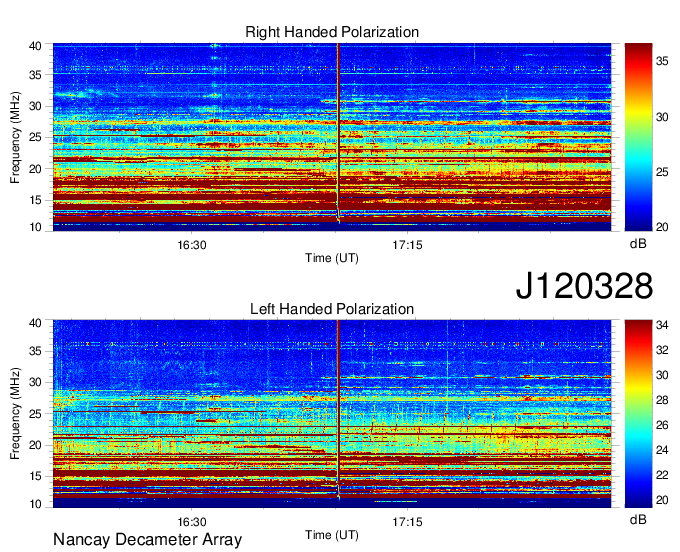Click the vertical burst line in Left Handed spectrogram
Viewport: 680px width, 552px height.
(x=338, y=408)
